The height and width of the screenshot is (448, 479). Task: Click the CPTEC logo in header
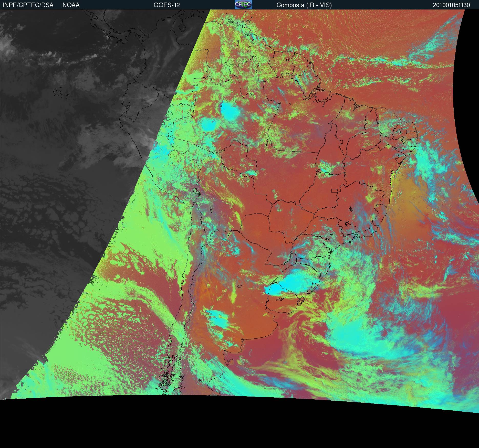pos(243,5)
